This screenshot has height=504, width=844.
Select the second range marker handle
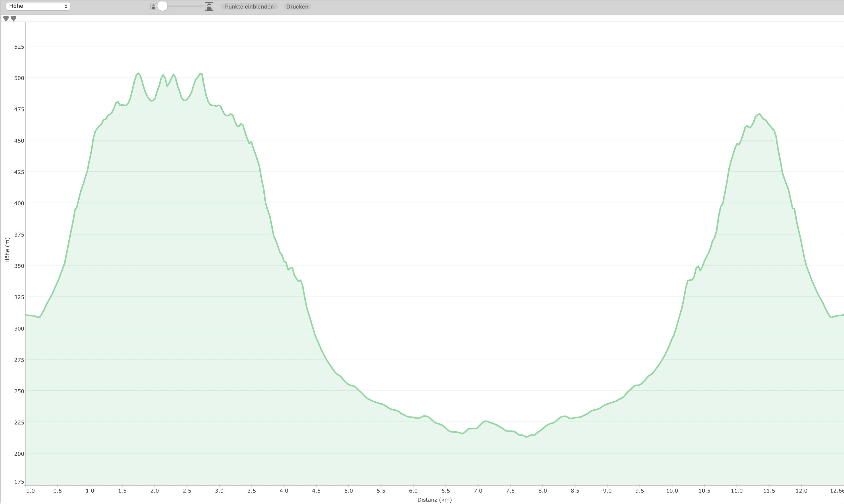pyautogui.click(x=14, y=19)
